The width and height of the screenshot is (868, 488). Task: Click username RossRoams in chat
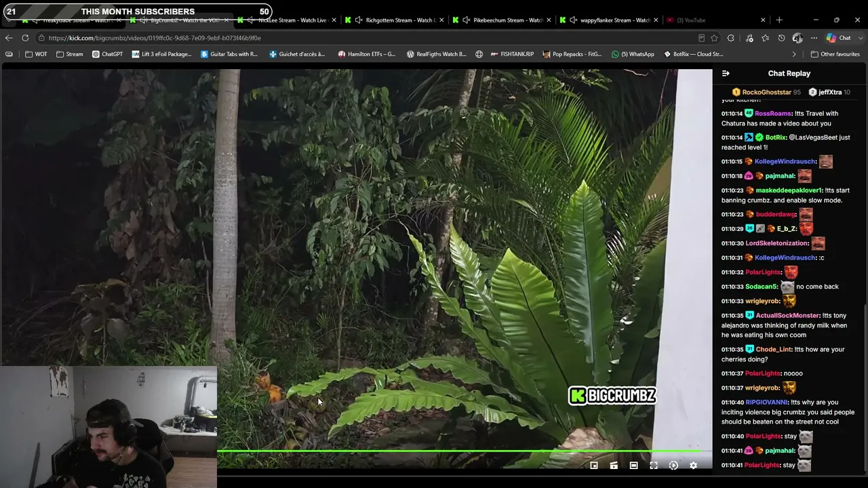[x=774, y=114]
